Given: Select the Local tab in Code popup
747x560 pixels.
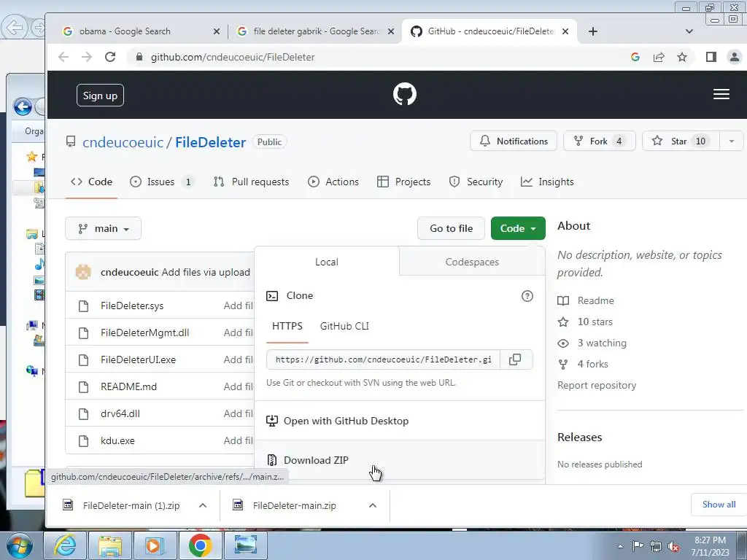Looking at the screenshot, I should [x=327, y=262].
